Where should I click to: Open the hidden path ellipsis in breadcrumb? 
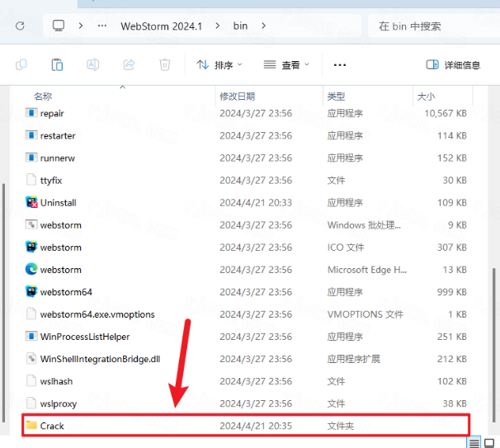[102, 26]
